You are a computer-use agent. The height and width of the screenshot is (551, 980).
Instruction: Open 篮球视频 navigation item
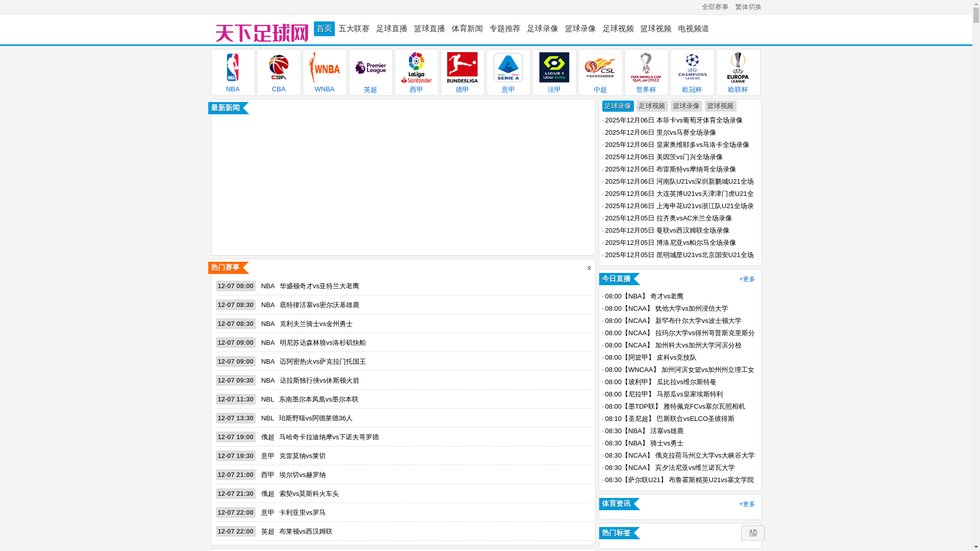point(656,29)
